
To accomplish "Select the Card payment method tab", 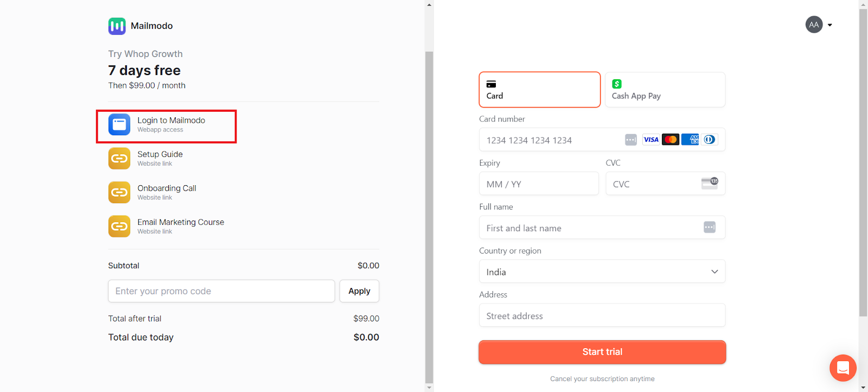I will tap(540, 90).
